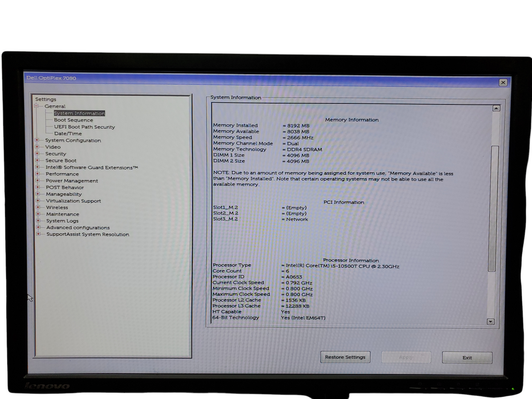Image resolution: width=532 pixels, height=399 pixels.
Task: Expand the Manageability node
Action: click(38, 194)
